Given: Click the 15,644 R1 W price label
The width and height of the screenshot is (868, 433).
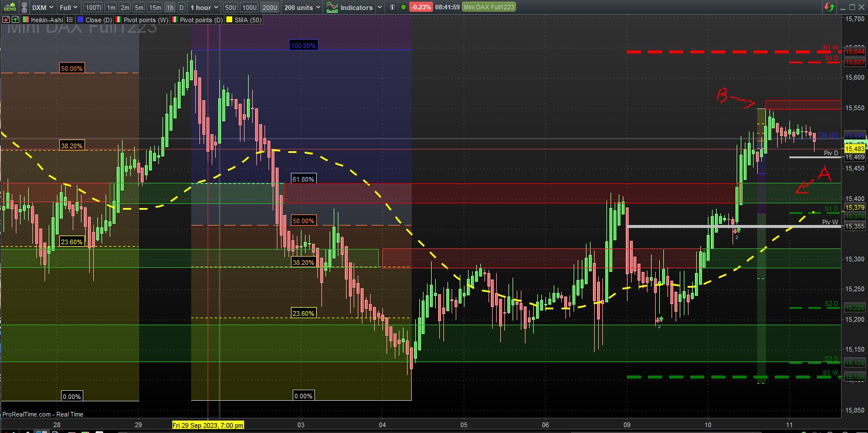Looking at the screenshot, I should coord(855,52).
